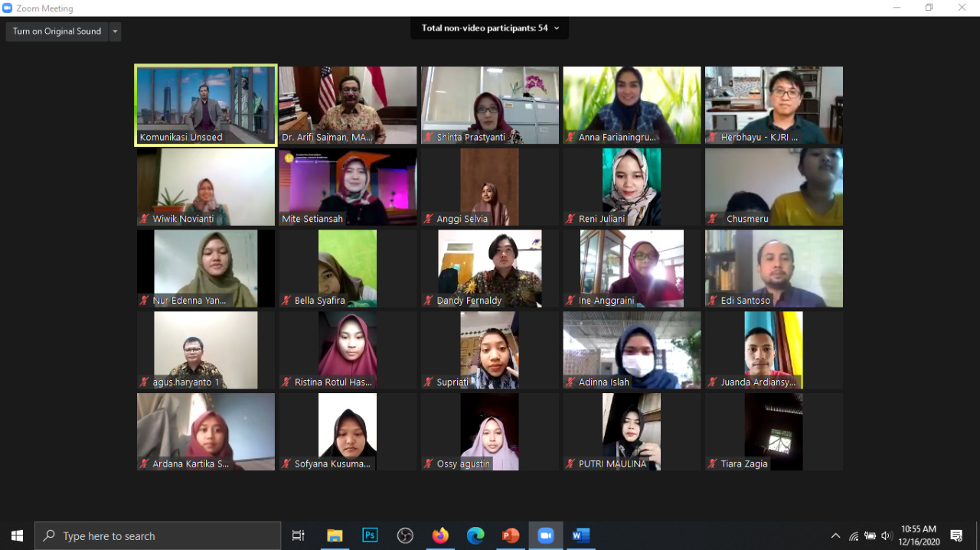Switch to PowerPoint in the taskbar
Viewport: 980px width, 550px height.
511,535
